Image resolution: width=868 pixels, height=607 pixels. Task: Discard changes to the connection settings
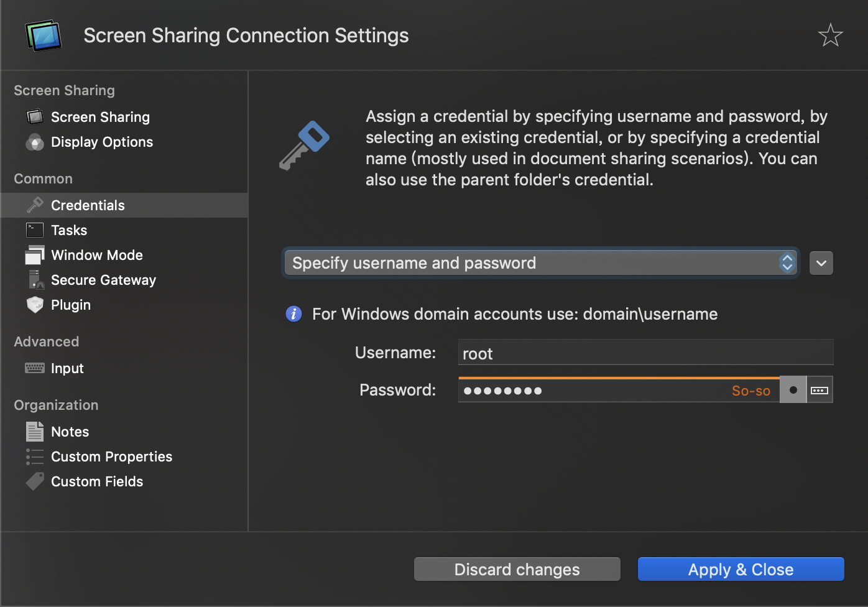(x=517, y=569)
